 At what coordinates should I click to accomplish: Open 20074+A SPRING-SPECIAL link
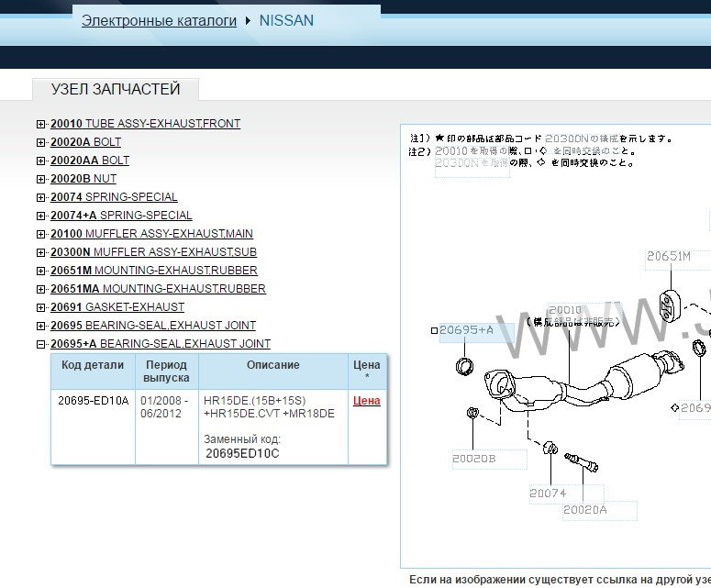pyautogui.click(x=121, y=216)
